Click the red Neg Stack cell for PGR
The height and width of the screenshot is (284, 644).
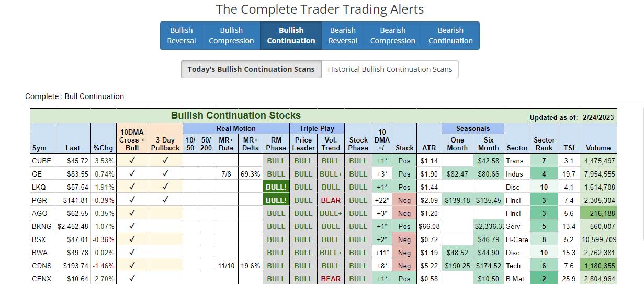pyautogui.click(x=404, y=200)
